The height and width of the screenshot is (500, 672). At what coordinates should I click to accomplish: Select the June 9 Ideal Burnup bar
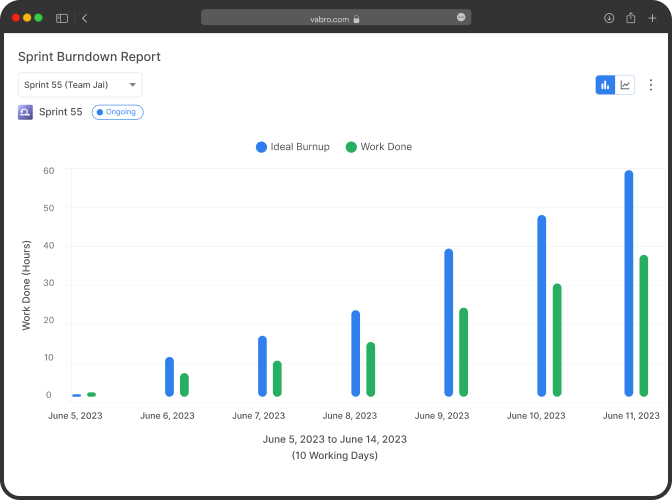click(449, 322)
